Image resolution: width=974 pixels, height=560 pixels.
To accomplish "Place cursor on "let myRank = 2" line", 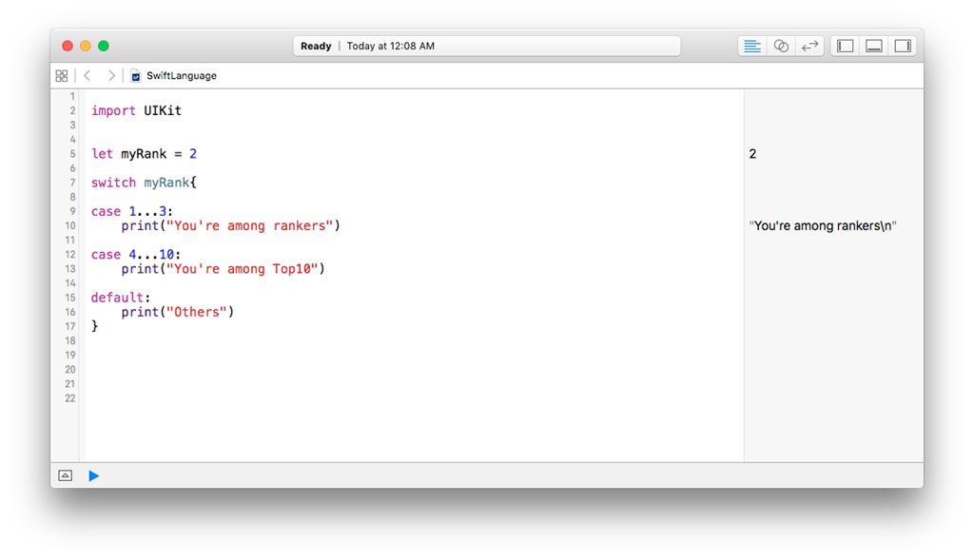I will coord(144,154).
